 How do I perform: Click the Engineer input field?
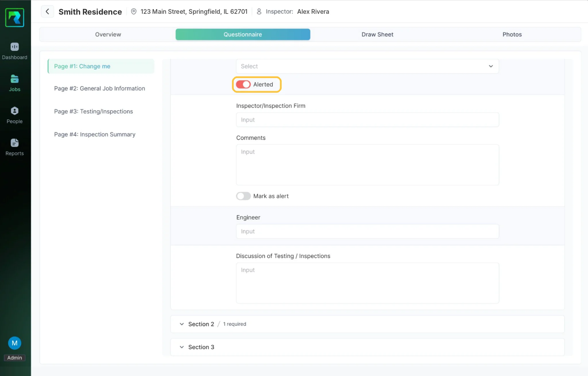click(367, 231)
